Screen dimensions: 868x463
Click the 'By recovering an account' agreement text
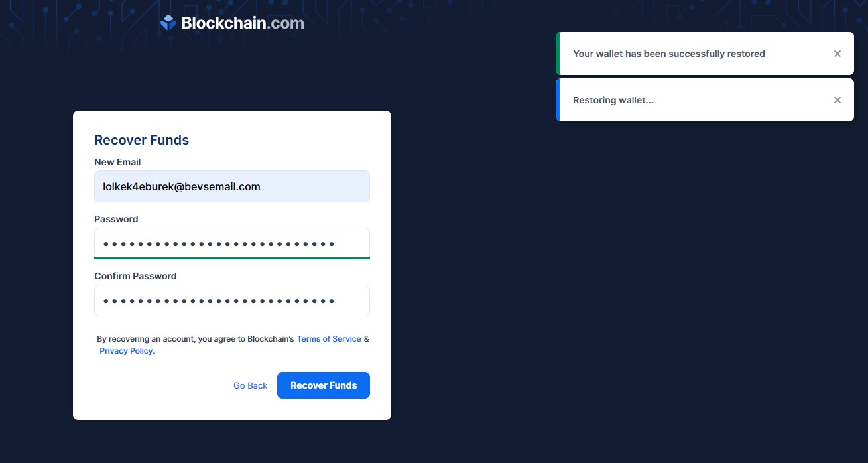[x=195, y=339]
